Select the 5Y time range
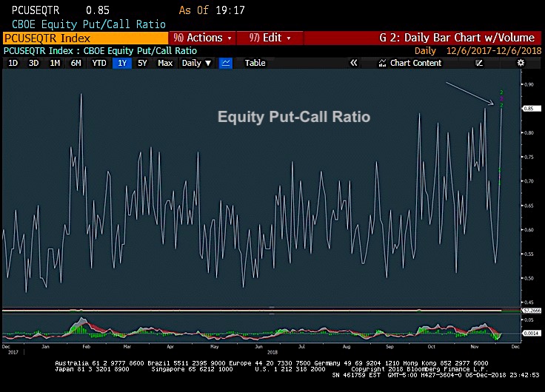 (142, 63)
